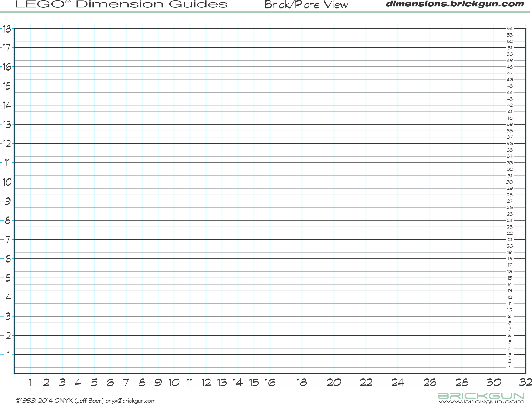
Task: Open the dimensions.brickgun.com link in the header
Action: [455, 4]
